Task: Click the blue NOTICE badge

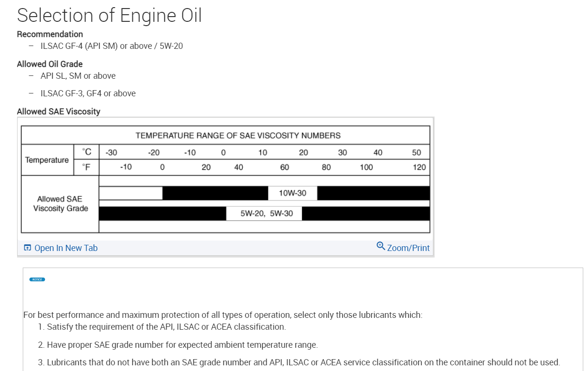Action: pyautogui.click(x=37, y=279)
